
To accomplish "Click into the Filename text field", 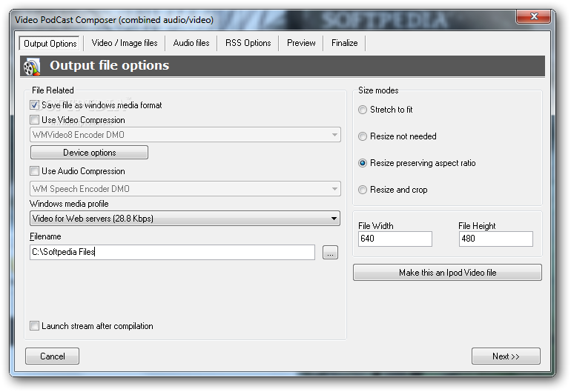I will [x=172, y=252].
